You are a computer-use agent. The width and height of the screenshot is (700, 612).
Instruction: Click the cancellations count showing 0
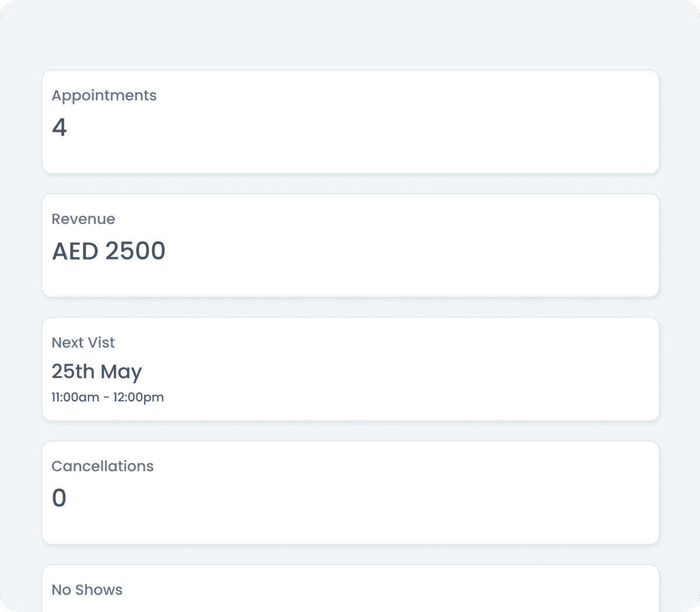point(60,498)
